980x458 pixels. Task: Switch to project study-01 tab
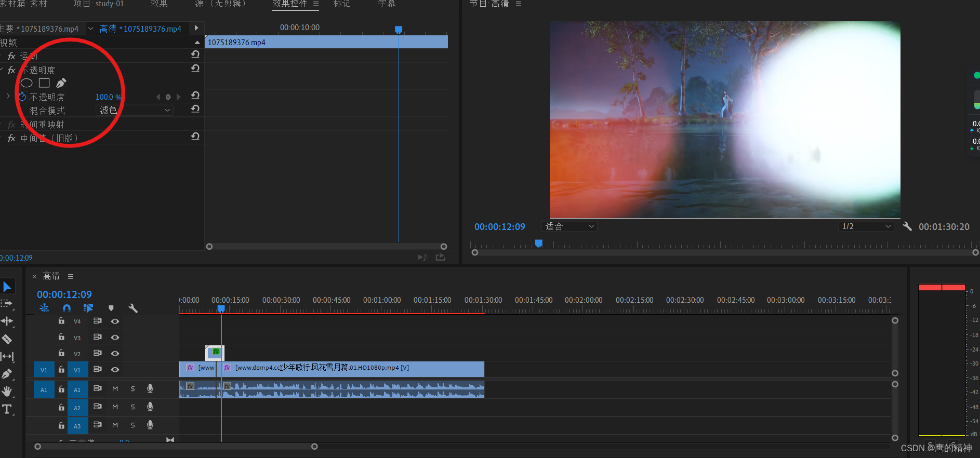[98, 4]
